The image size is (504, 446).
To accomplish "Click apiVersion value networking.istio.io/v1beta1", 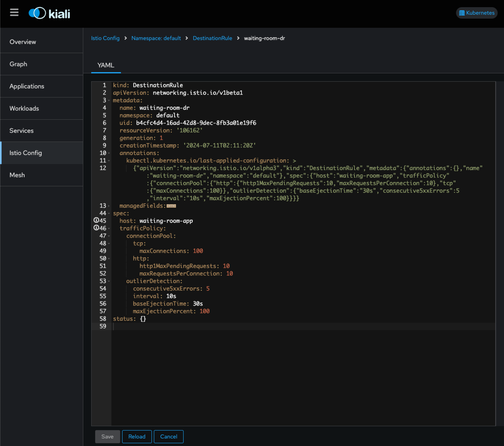I will [x=198, y=93].
